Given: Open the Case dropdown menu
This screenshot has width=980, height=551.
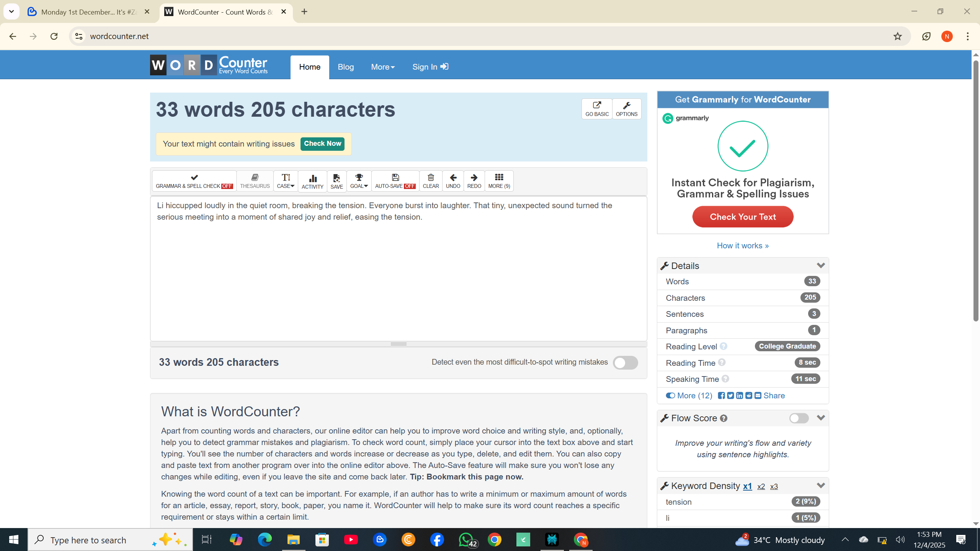Looking at the screenshot, I should click(x=286, y=181).
